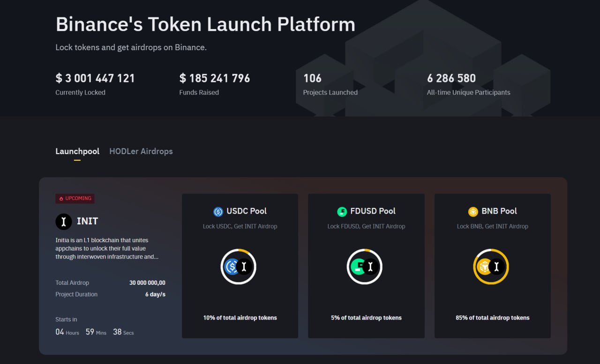Switch to the Launchpool tab
Viewport: 600px width, 364px height.
[77, 151]
